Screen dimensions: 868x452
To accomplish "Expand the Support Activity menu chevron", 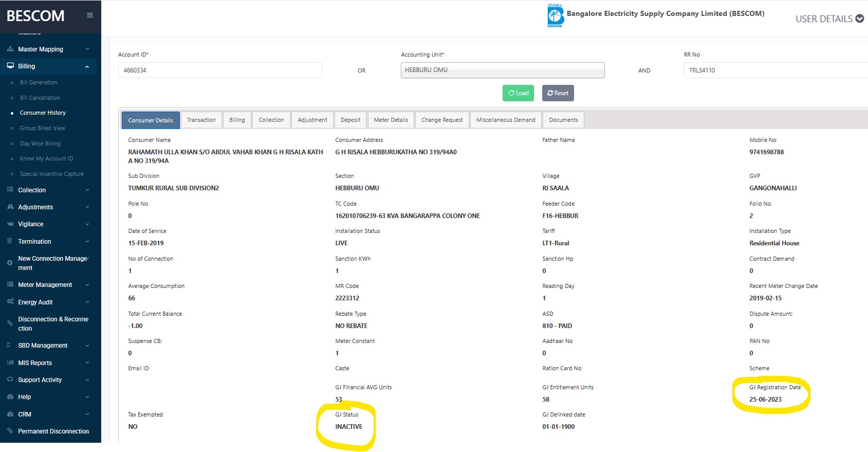I will (x=87, y=380).
